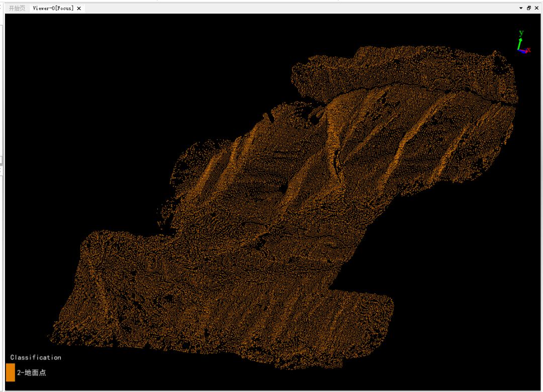Click the XYZ axis orientation gizmo

coord(523,42)
